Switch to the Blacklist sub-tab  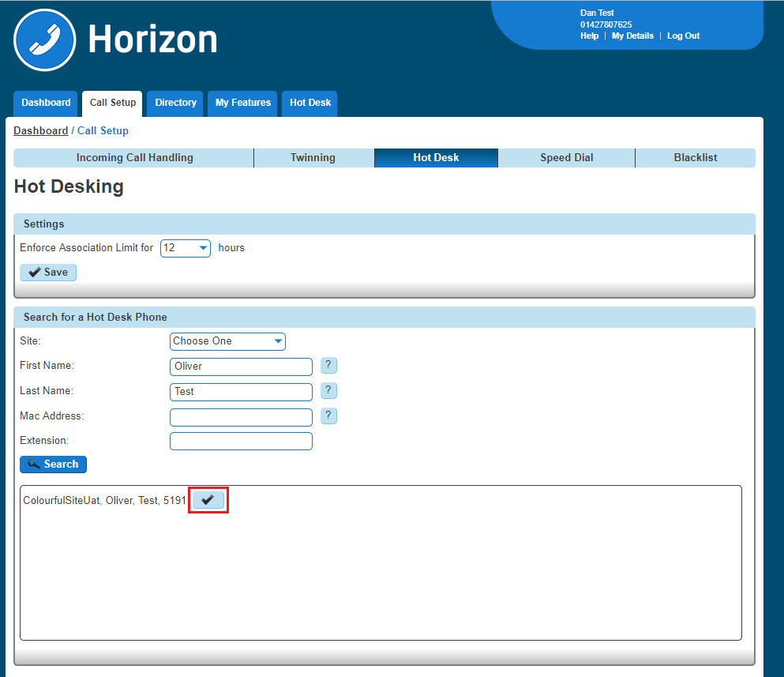[x=696, y=158]
